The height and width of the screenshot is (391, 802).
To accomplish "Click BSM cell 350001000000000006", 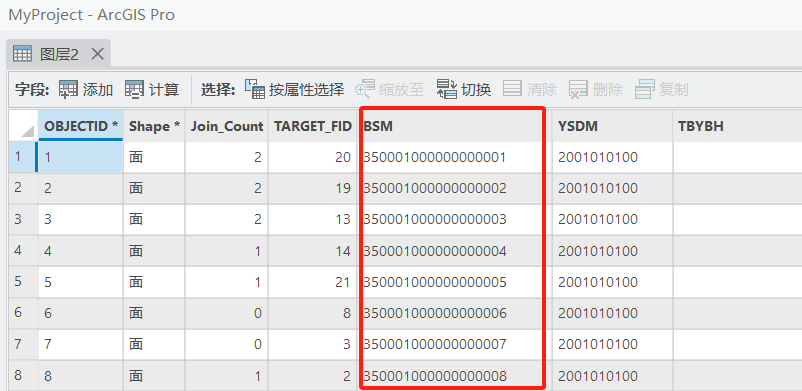I will 454,313.
